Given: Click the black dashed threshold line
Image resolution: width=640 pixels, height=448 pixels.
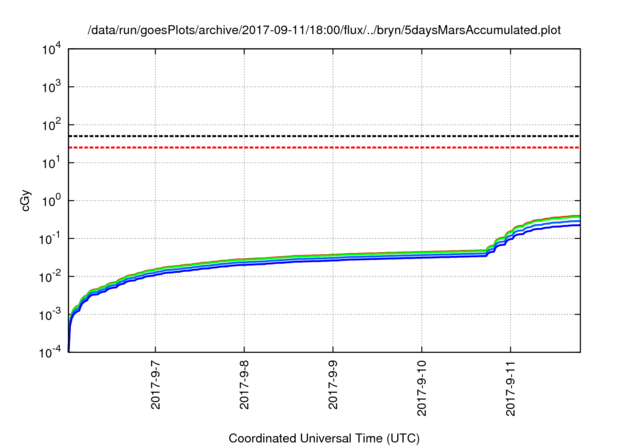Looking at the screenshot, I should [324, 136].
